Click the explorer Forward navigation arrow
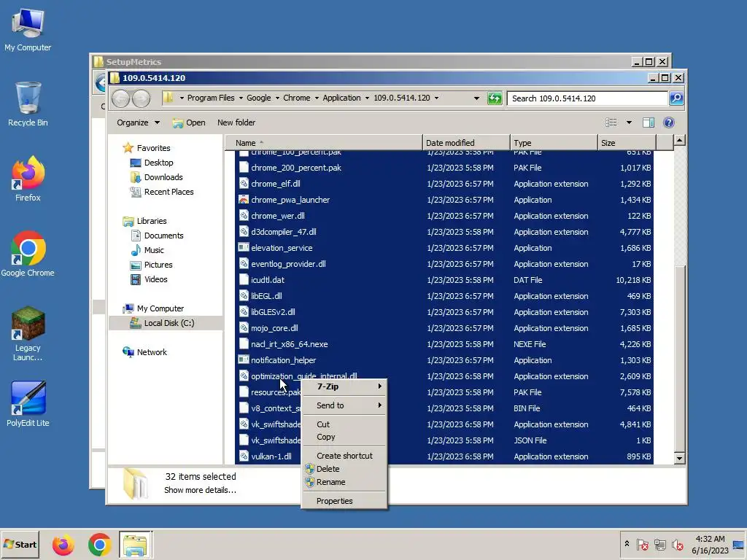This screenshot has width=747, height=560. pos(141,98)
